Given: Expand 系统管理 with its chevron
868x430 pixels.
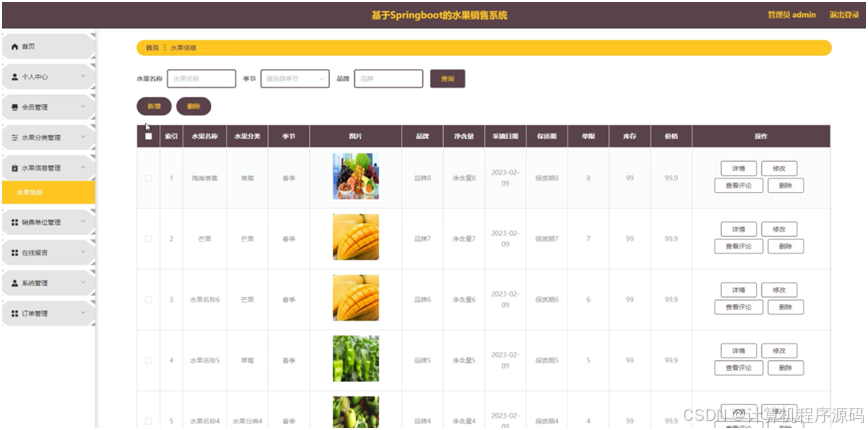Looking at the screenshot, I should point(83,283).
